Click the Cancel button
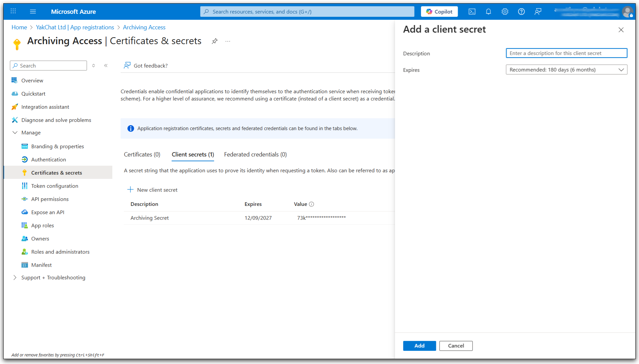This screenshot has height=364, width=639. click(456, 346)
